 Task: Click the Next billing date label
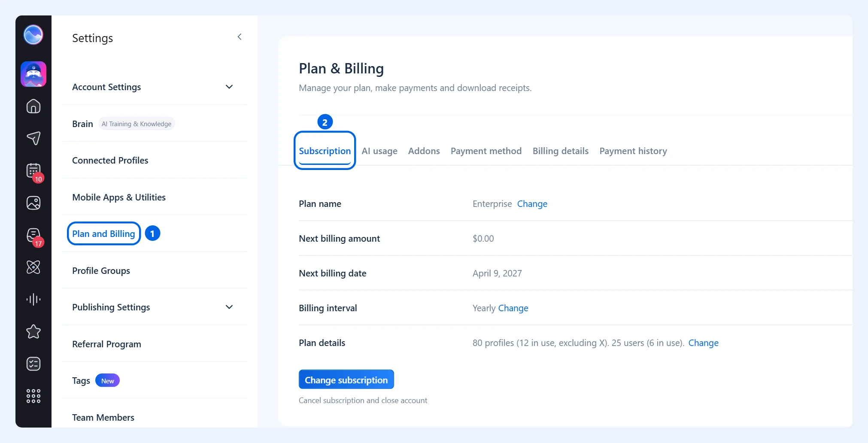click(x=332, y=273)
